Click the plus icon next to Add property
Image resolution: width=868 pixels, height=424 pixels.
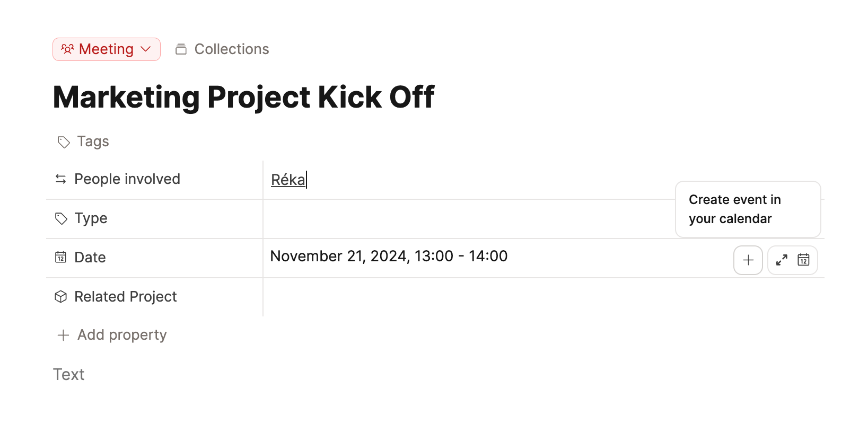62,335
